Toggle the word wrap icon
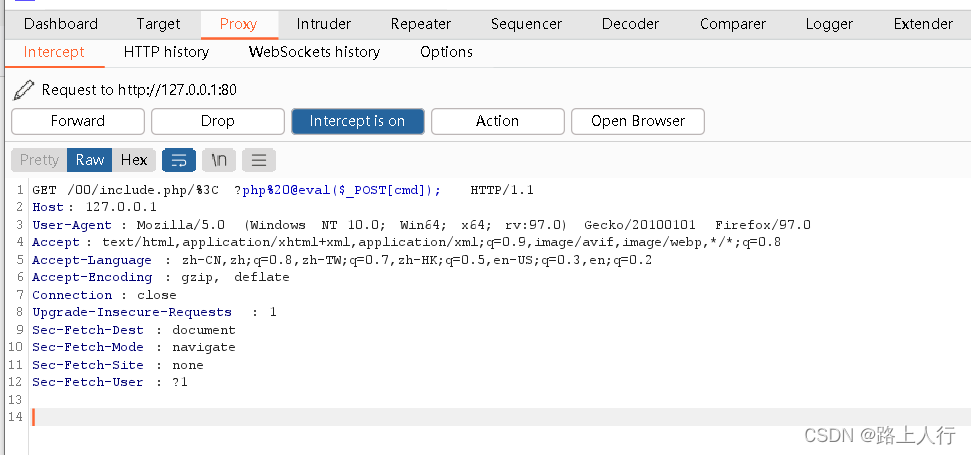The image size is (971, 455). click(179, 160)
